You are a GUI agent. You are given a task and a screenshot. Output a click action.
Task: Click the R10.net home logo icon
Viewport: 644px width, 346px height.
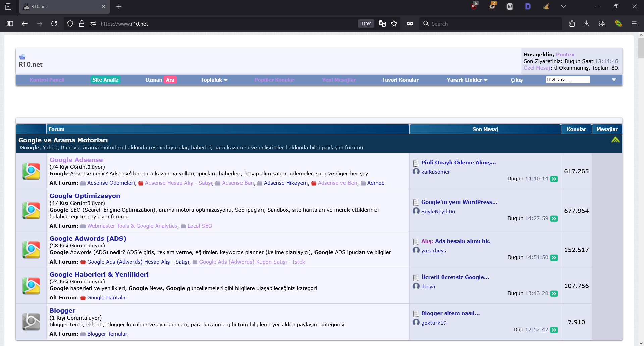coord(22,57)
